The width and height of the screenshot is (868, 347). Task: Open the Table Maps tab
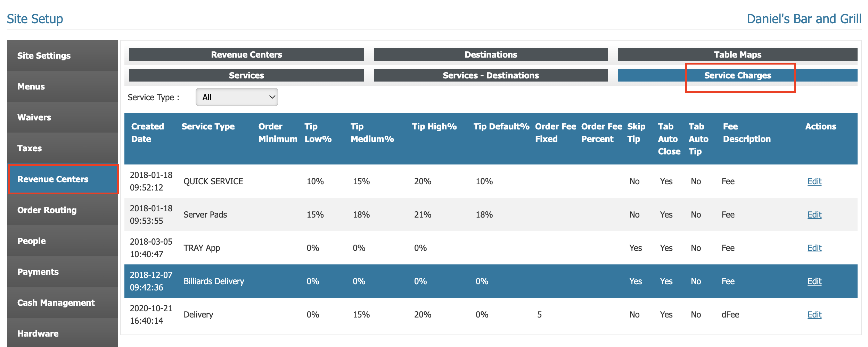(x=737, y=54)
